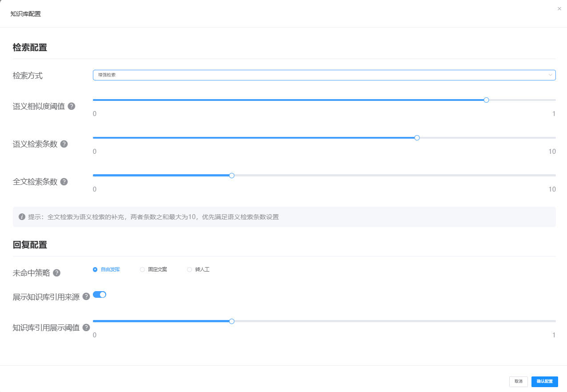Click help icon beside 展示知识库引用来源
Viewport: 567px width, 392px height.
pyautogui.click(x=86, y=297)
